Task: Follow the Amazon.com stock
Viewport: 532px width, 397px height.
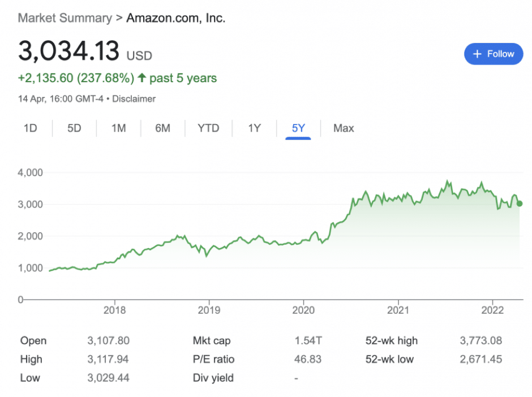Action: click(494, 54)
